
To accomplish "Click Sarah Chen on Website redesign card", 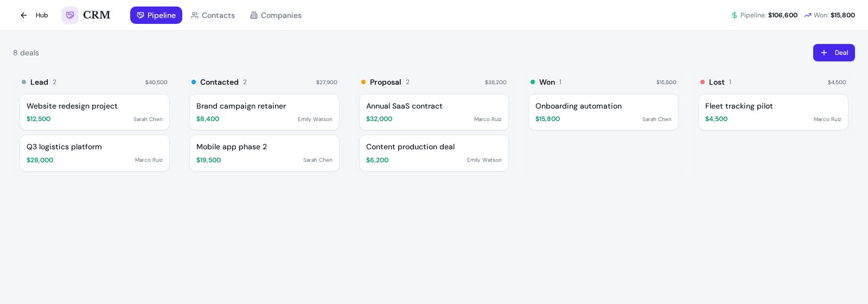I will coord(148,119).
